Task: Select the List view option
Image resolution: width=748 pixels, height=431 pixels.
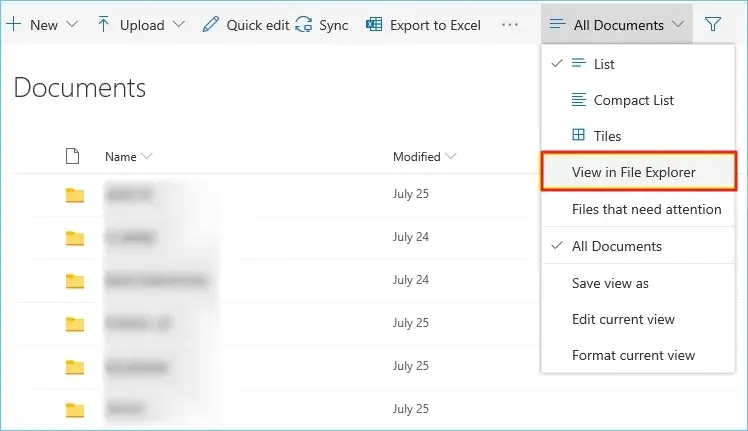Action: [x=638, y=63]
